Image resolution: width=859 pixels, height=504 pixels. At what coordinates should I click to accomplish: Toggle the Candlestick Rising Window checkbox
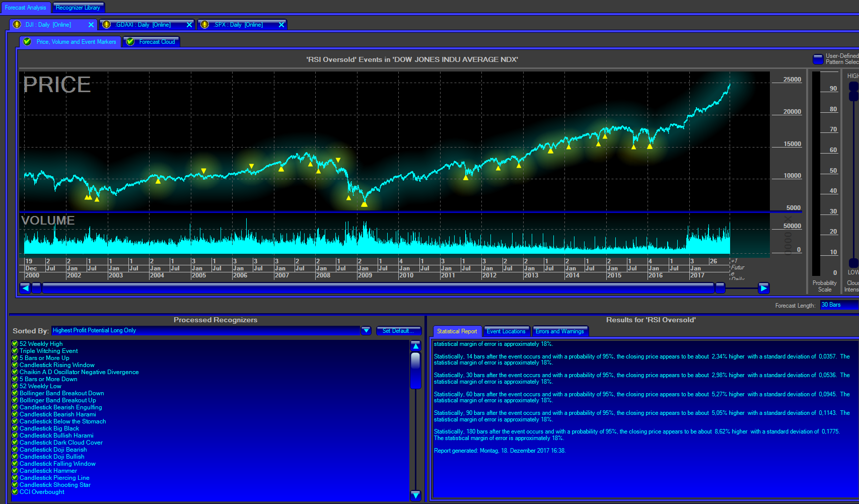pos(15,365)
